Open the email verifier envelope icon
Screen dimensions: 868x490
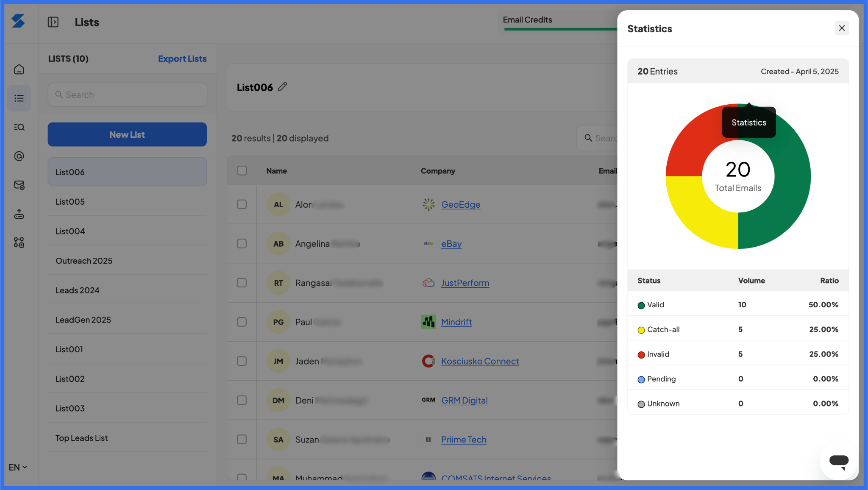click(x=19, y=185)
